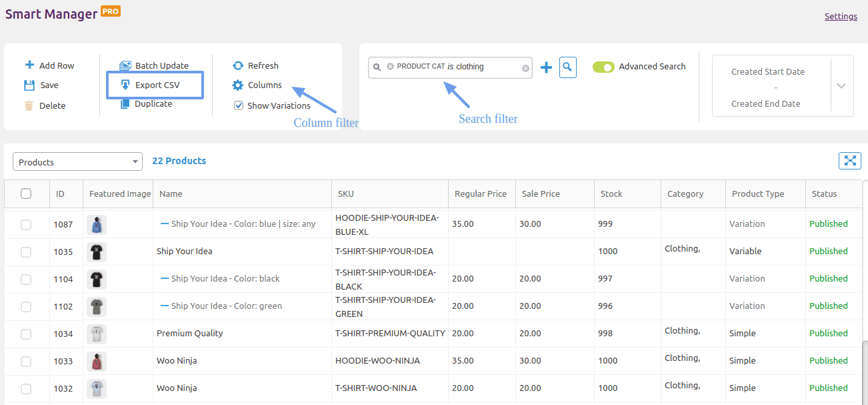Clear the search box contents
Screen dimensions: 868x405
pos(525,68)
